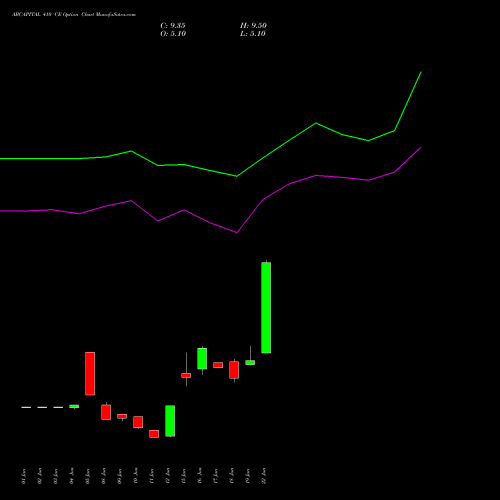Screen dimensions: 500x500
Task: Click the tallest red candlestick on the chart
Action: click(x=90, y=374)
